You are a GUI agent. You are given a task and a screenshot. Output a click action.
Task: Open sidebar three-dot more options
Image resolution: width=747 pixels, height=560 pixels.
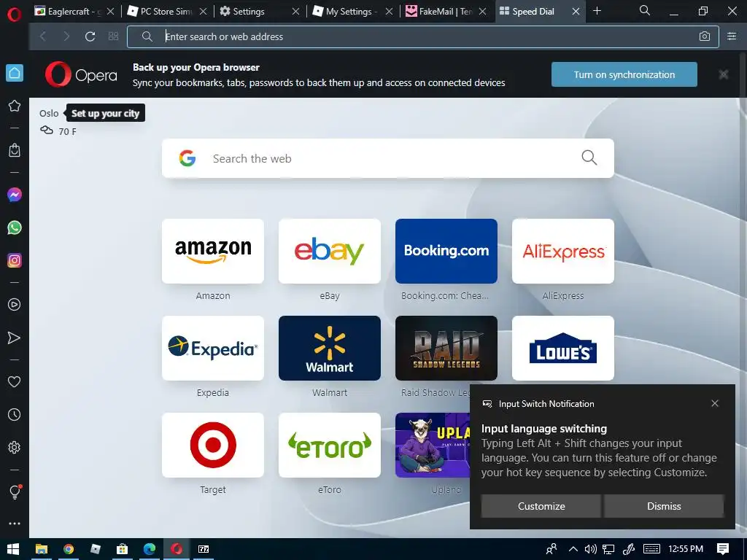(15, 524)
